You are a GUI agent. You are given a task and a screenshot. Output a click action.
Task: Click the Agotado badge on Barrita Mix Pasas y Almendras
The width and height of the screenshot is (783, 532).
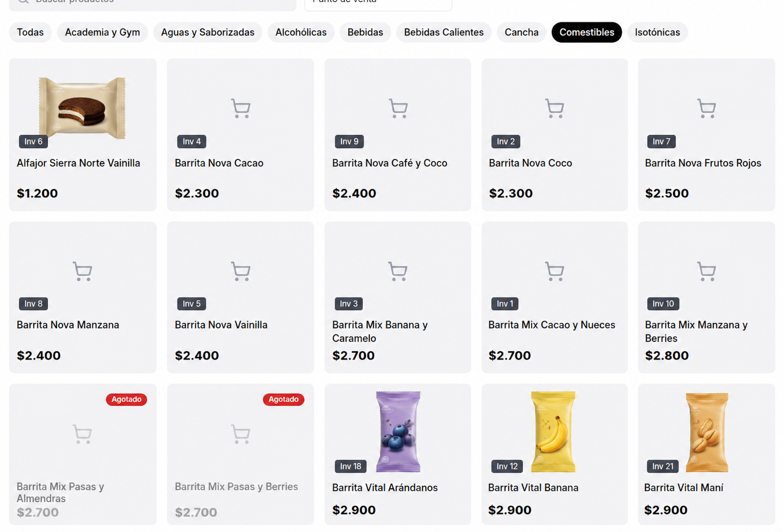127,399
